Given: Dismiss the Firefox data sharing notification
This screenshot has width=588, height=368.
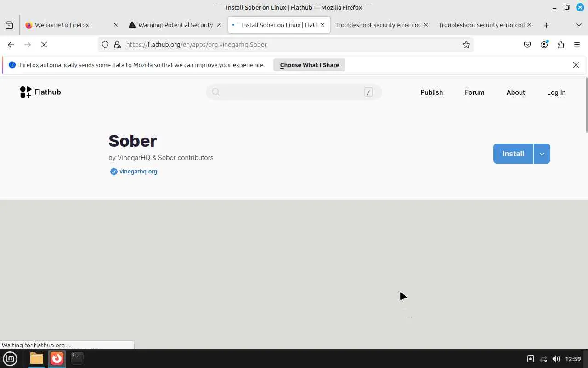Looking at the screenshot, I should point(576,65).
